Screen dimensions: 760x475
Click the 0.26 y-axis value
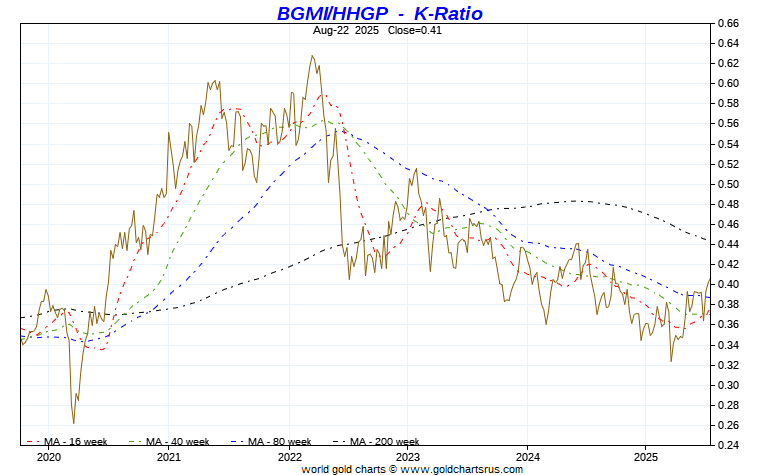728,426
